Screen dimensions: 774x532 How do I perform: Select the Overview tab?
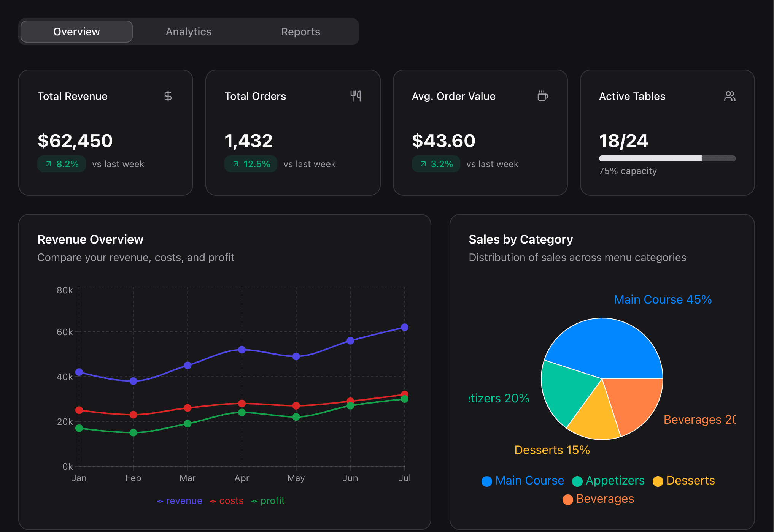click(76, 32)
